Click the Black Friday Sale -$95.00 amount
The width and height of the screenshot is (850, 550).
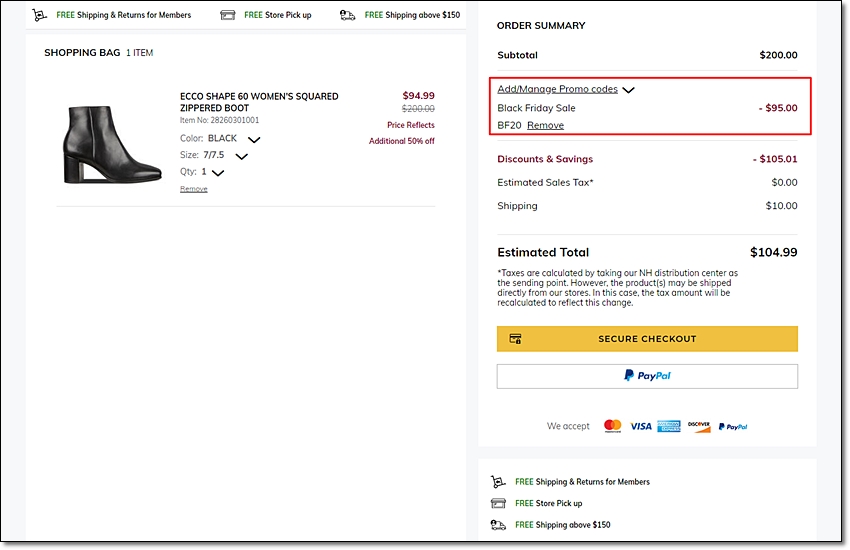(778, 108)
